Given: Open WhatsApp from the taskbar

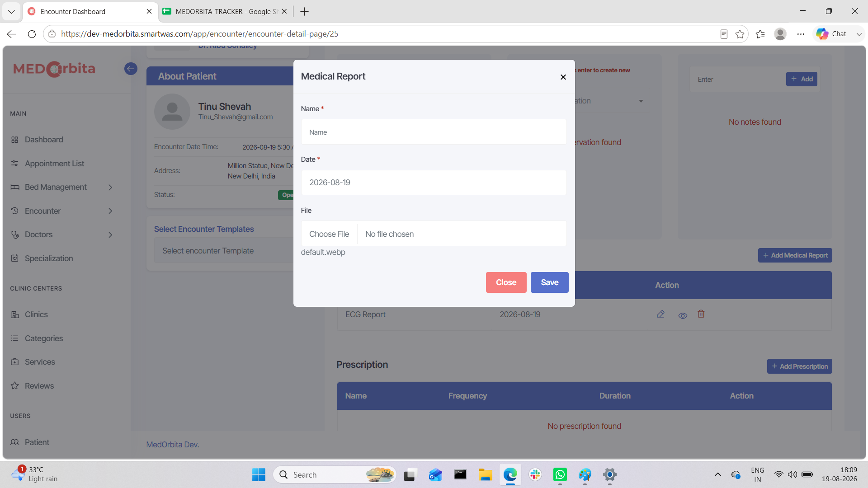Looking at the screenshot, I should click(560, 475).
